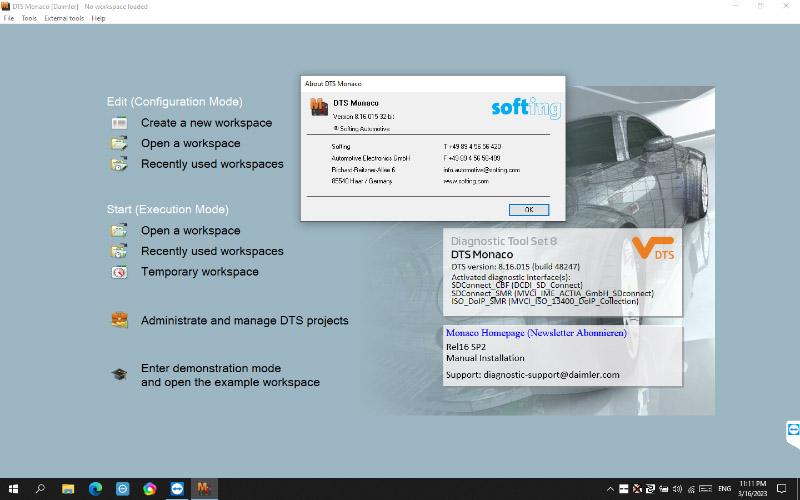Click the DTS Monaco taskbar icon
The image size is (800, 500).
[204, 489]
